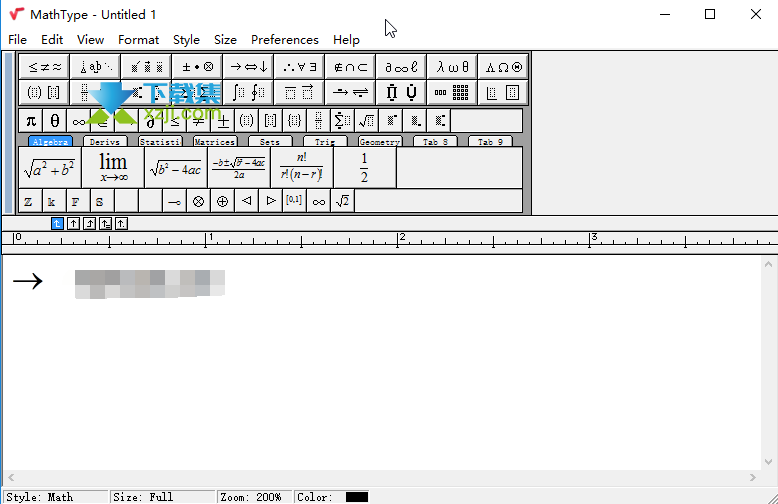Image resolution: width=778 pixels, height=504 pixels.
Task: Open the operator symbols palette (±•⊗)
Action: (197, 67)
